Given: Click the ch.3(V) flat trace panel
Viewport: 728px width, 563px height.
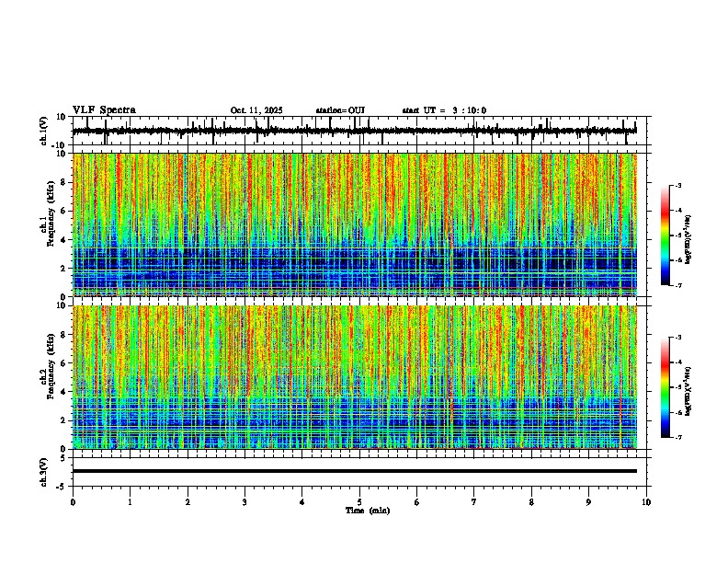Looking at the screenshot, I should click(359, 472).
